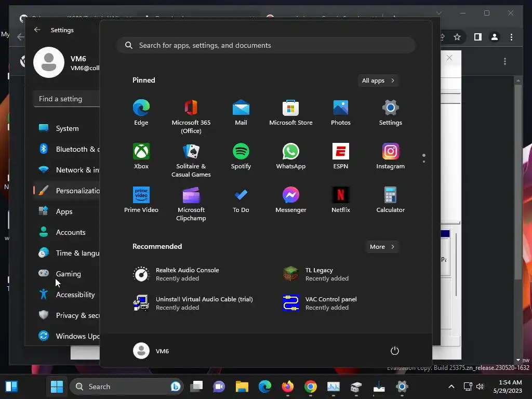Open Accessibility settings
Viewport: 532px width, 399px height.
(67, 295)
